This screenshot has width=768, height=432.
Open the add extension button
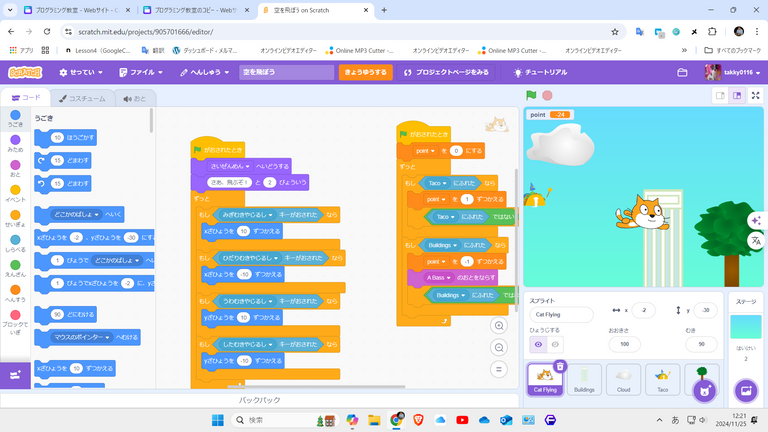15,375
